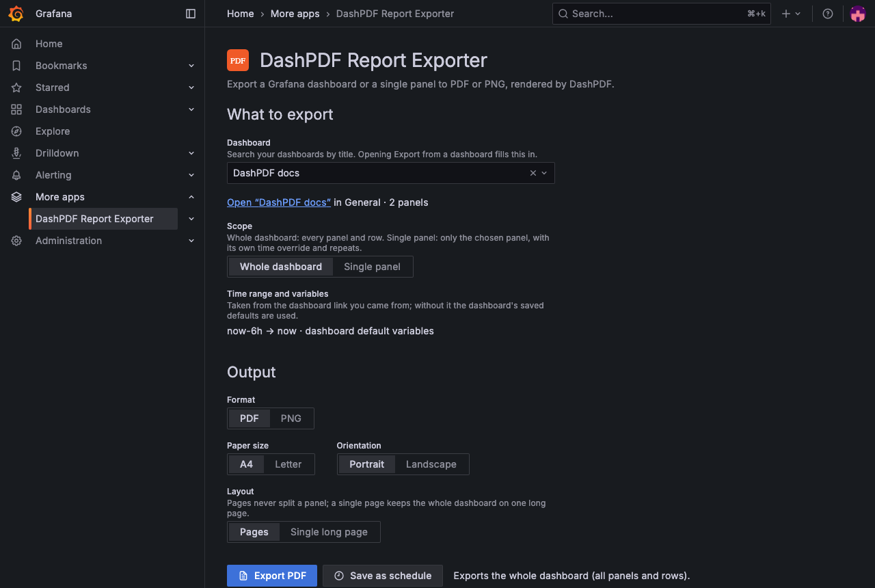Expand the Administration section chevron

pos(191,241)
